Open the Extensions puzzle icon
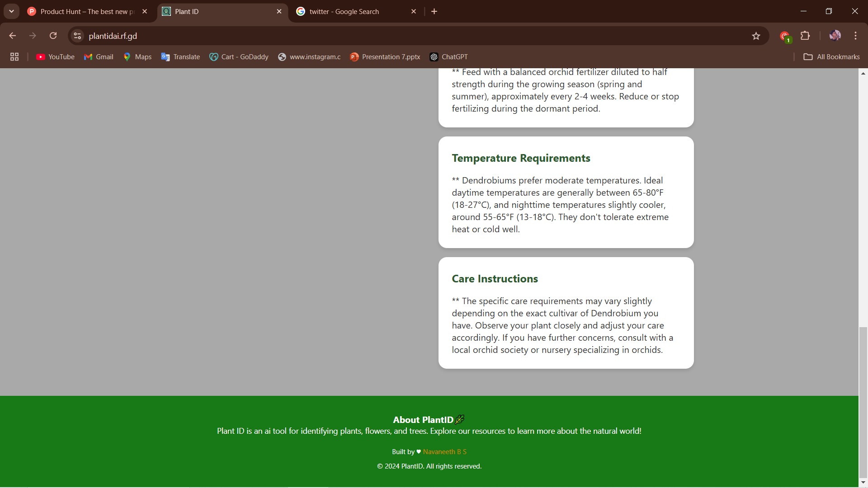 point(805,36)
